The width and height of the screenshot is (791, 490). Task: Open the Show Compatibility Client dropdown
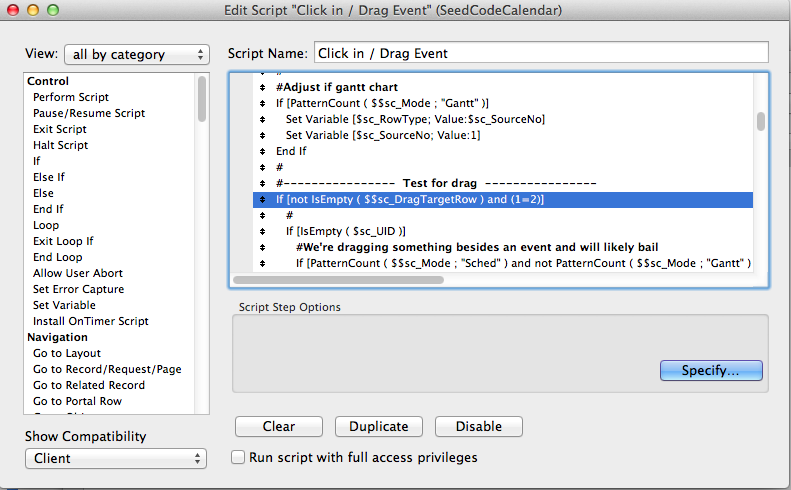pyautogui.click(x=116, y=458)
